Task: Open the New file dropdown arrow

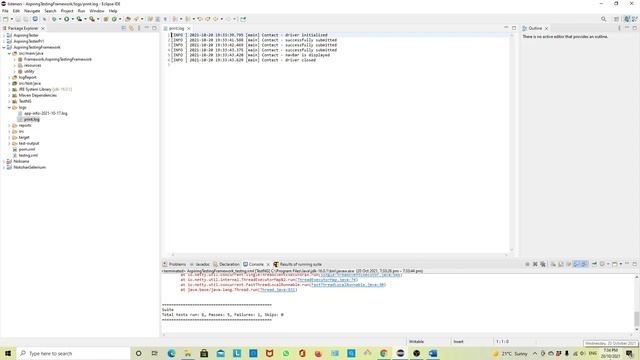Action: (11, 19)
